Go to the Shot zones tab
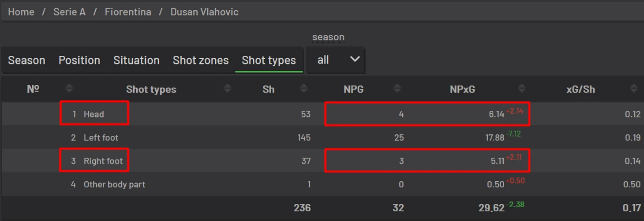This screenshot has width=644, height=221. (x=201, y=60)
